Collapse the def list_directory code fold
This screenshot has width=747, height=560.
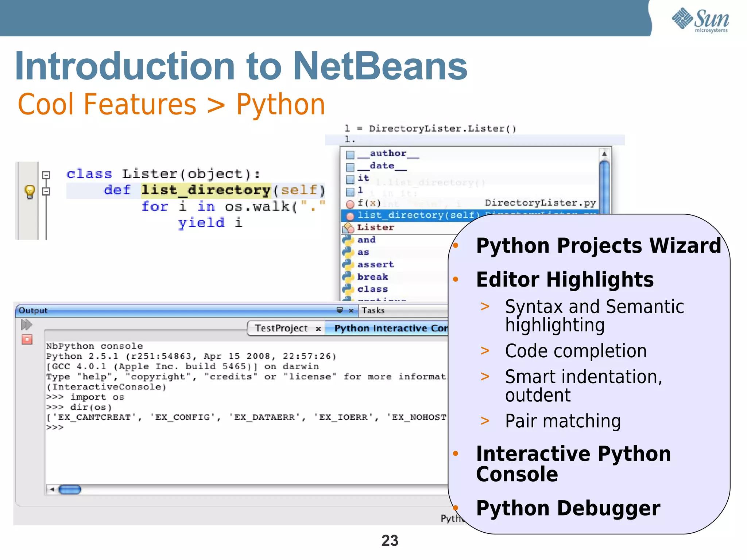46,191
